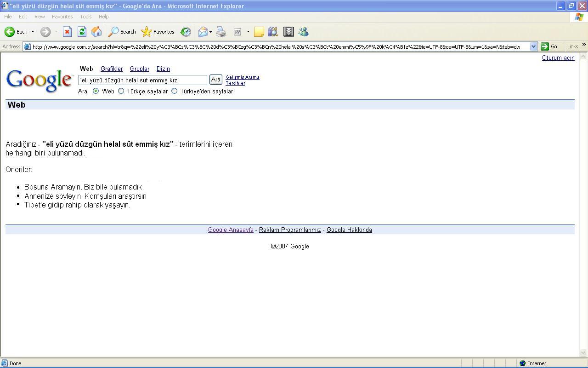Click the Oturum açın sign-in link
588x368 pixels.
558,57
